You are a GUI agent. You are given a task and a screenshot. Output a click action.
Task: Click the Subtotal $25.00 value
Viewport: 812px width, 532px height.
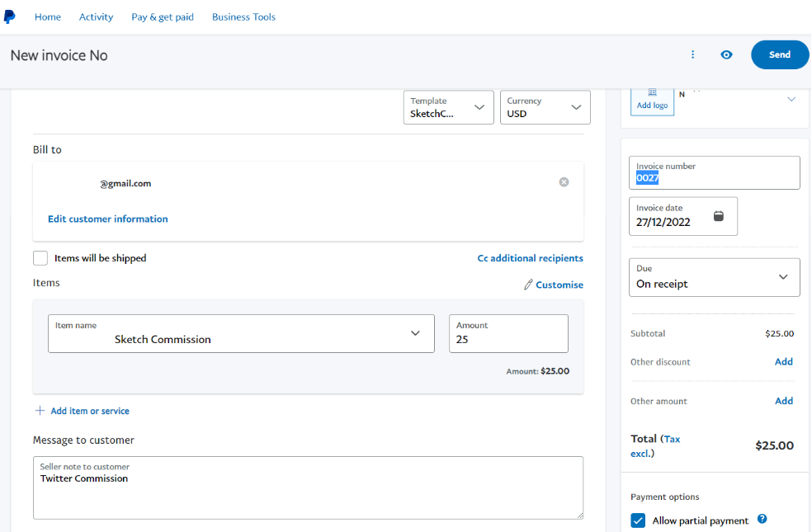tap(779, 334)
